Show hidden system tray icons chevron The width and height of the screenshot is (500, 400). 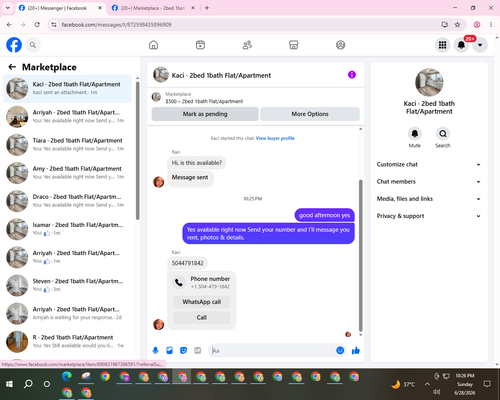pos(427,384)
